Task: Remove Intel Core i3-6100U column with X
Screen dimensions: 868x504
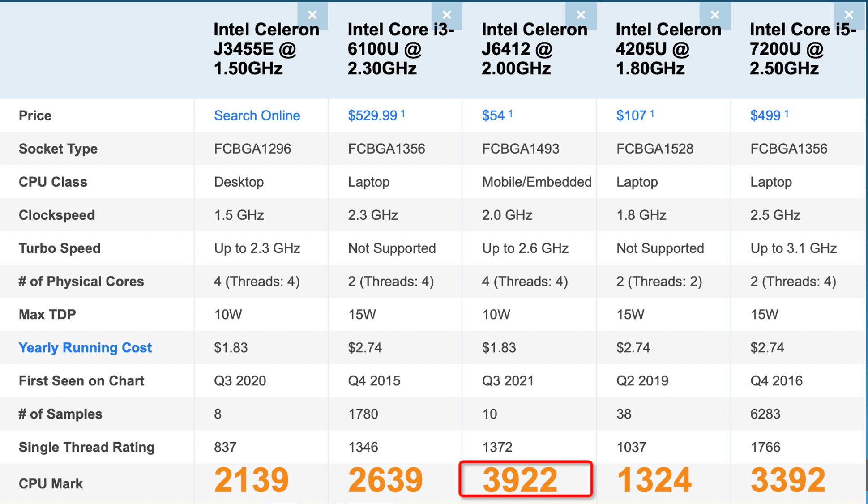Action: click(446, 15)
